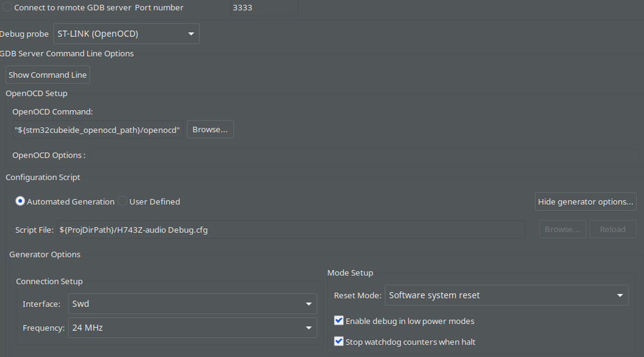Click Browse button beside Script File
This screenshot has width=644, height=357.
pos(563,229)
